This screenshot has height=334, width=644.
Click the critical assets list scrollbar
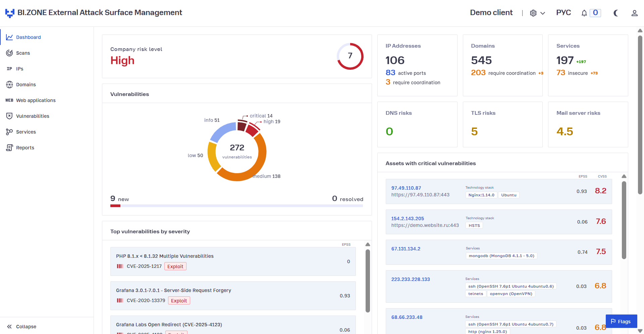624,220
